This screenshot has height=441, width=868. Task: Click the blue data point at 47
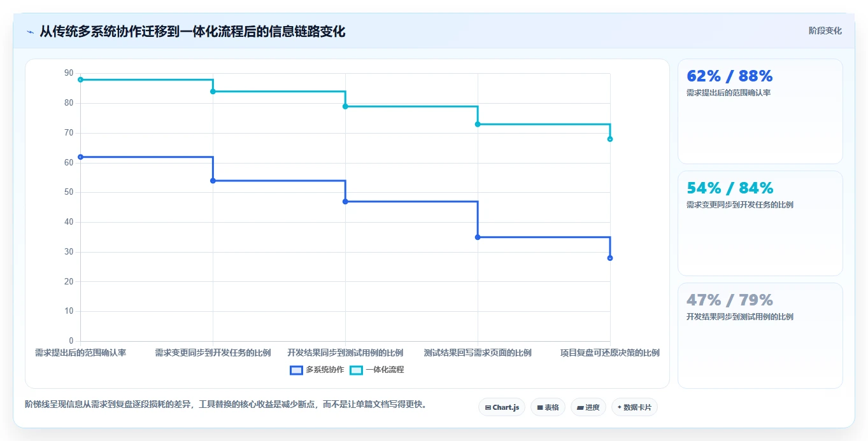click(345, 201)
